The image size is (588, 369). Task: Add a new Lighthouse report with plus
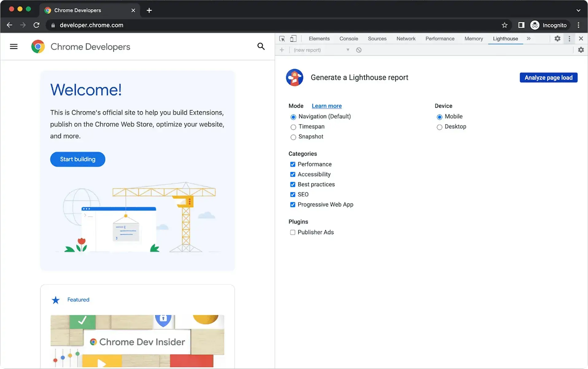point(282,50)
